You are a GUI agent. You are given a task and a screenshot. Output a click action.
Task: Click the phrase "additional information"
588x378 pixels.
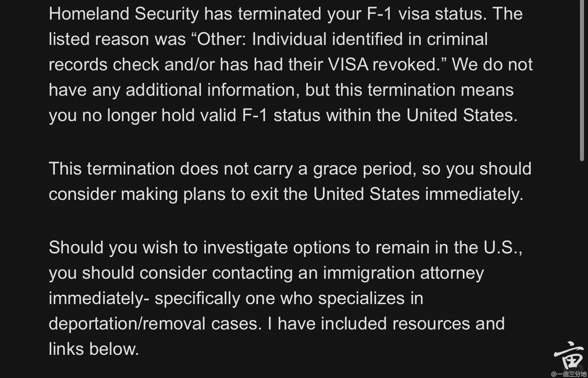pyautogui.click(x=210, y=90)
